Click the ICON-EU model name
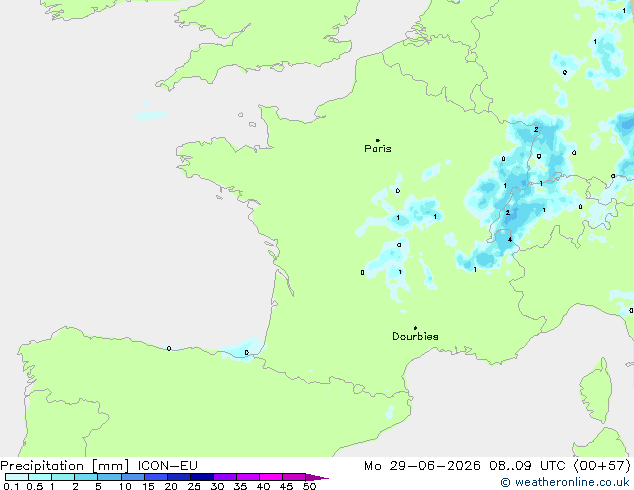 [x=167, y=466]
